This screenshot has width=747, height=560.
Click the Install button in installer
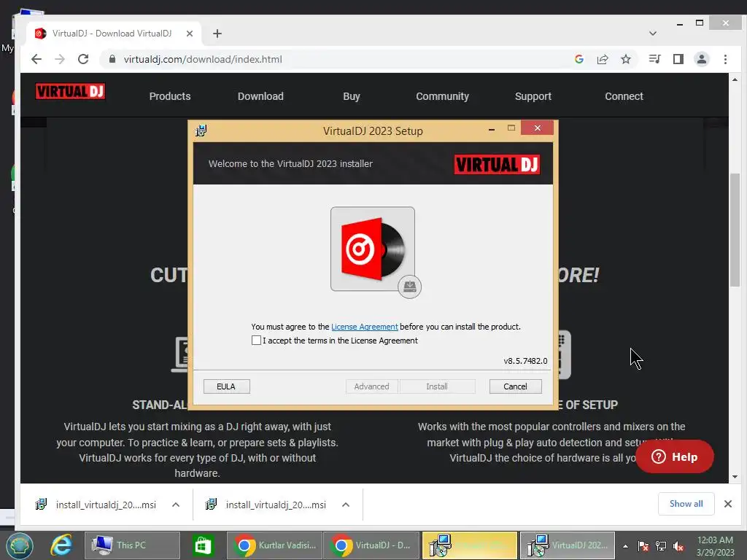coord(437,386)
